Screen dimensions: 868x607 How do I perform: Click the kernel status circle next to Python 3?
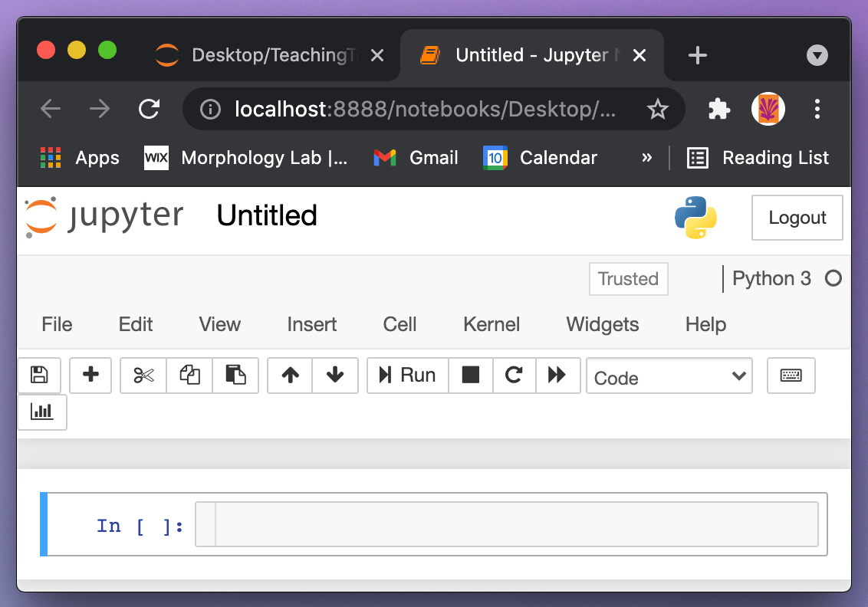(833, 279)
